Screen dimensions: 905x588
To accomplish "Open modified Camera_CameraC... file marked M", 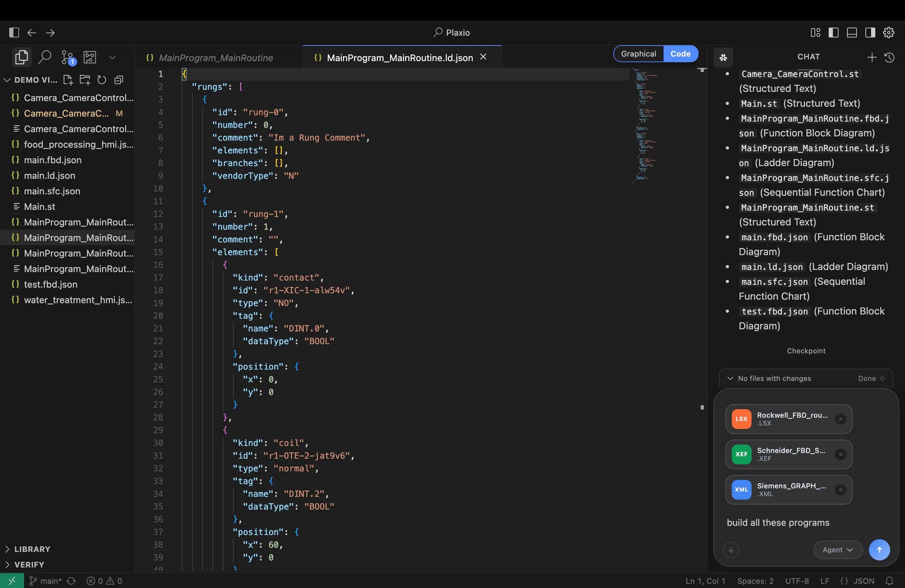I will pyautogui.click(x=67, y=113).
